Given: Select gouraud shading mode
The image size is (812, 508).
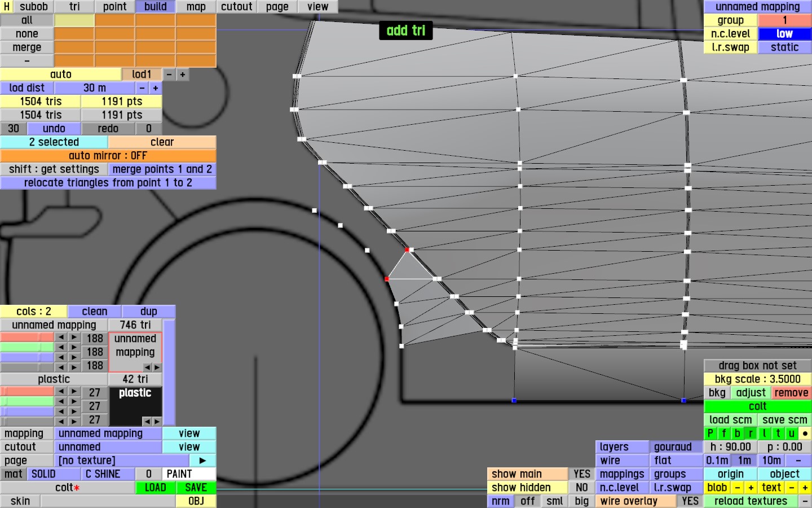Looking at the screenshot, I should coord(677,447).
